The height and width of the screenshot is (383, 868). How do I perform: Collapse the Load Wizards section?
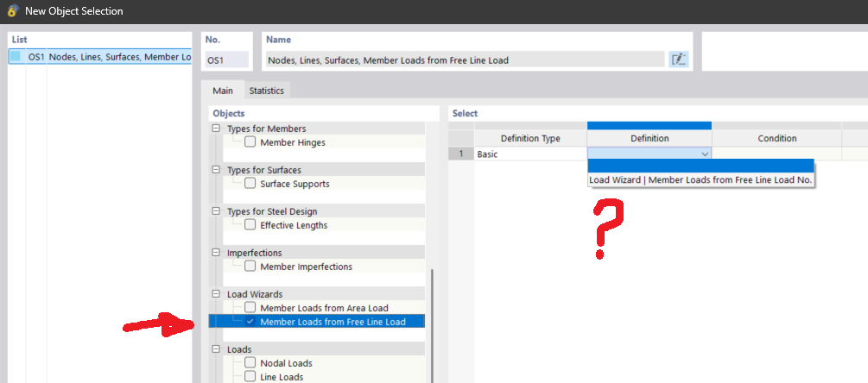pyautogui.click(x=217, y=294)
